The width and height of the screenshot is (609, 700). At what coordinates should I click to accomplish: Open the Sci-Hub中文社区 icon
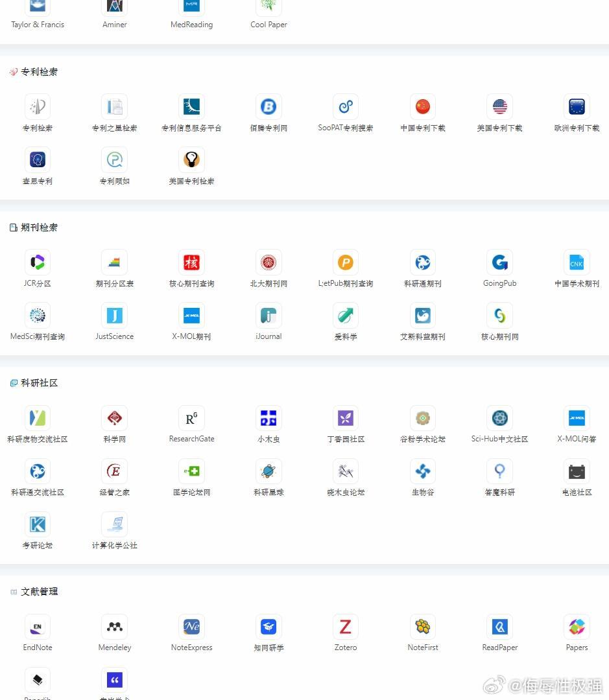500,418
